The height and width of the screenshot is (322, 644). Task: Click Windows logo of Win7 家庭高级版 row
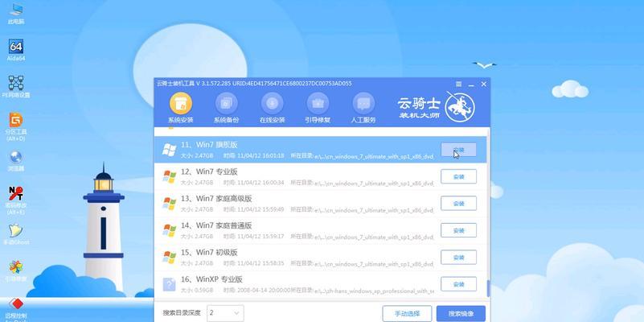[169, 204]
